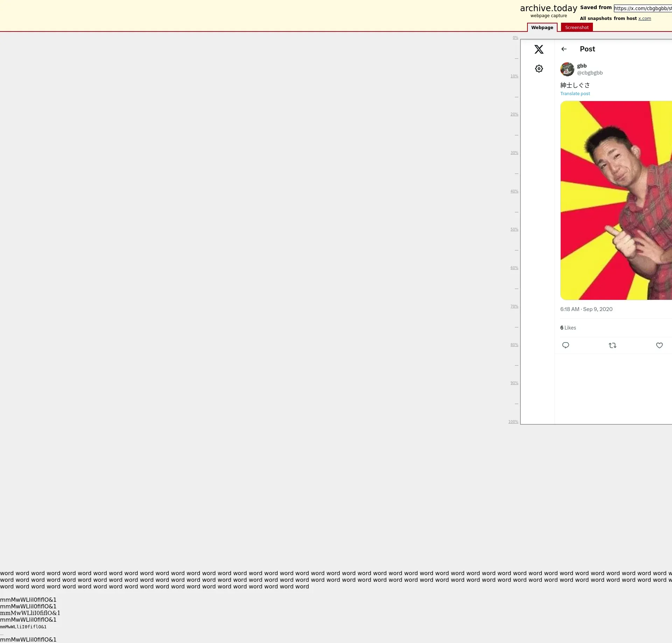Like the post with heart icon

point(659,345)
